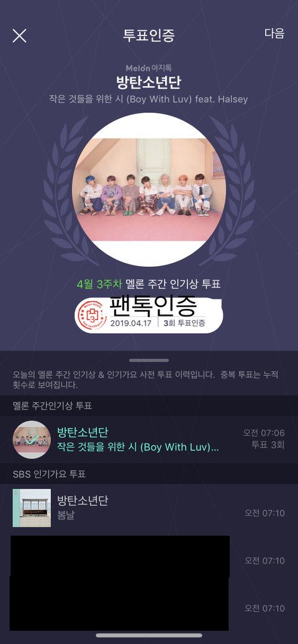Image resolution: width=298 pixels, height=644 pixels.
Task: Tap the 다음 (Next) button
Action: coord(274,34)
